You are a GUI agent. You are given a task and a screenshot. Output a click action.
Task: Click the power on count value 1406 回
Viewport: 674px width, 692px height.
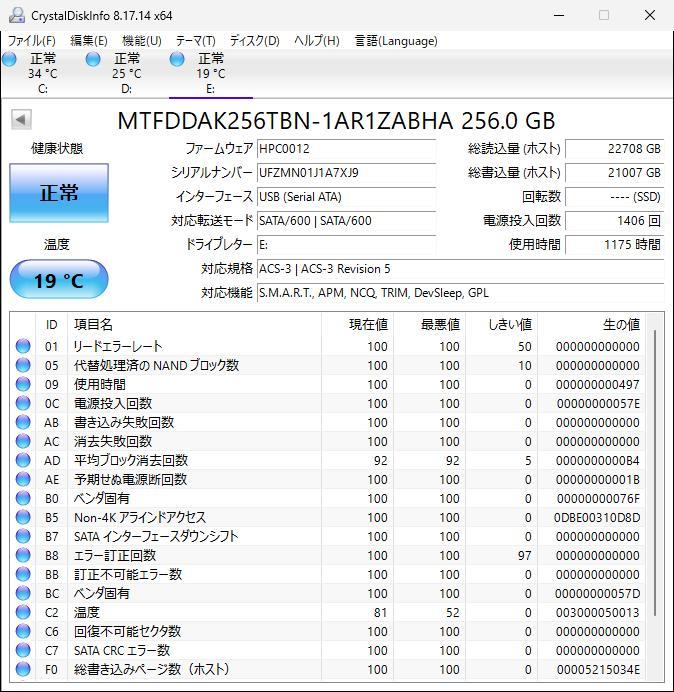[614, 220]
